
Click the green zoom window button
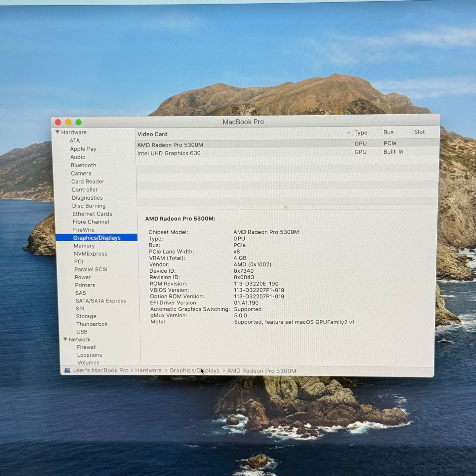[79, 122]
